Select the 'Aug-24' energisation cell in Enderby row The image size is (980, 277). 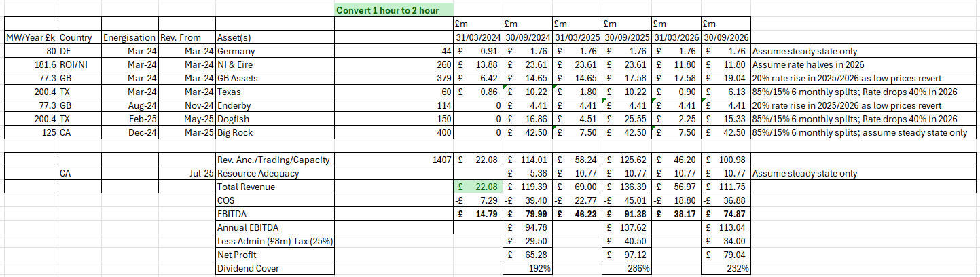pos(130,105)
